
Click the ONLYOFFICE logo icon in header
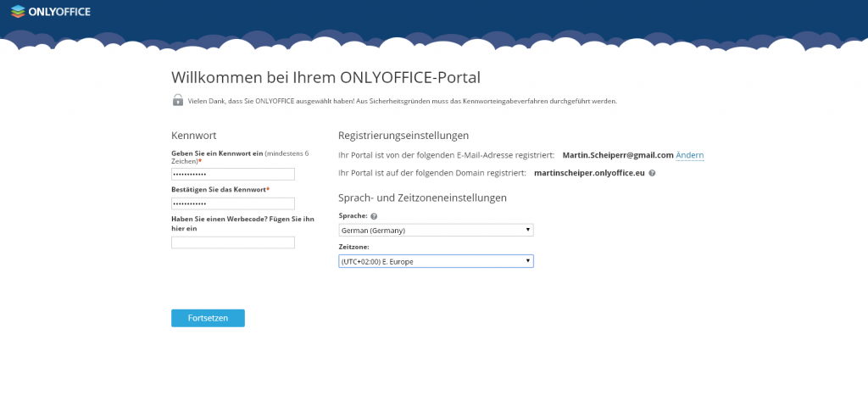point(18,12)
